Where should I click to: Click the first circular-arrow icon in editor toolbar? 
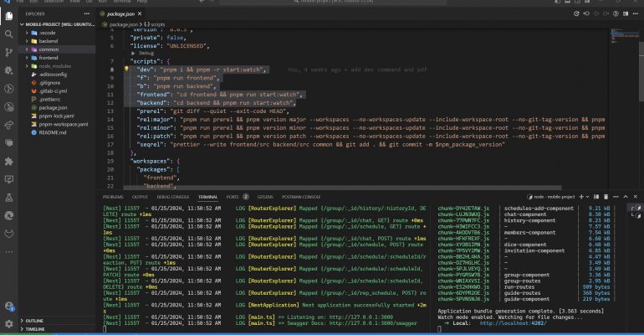(576, 13)
